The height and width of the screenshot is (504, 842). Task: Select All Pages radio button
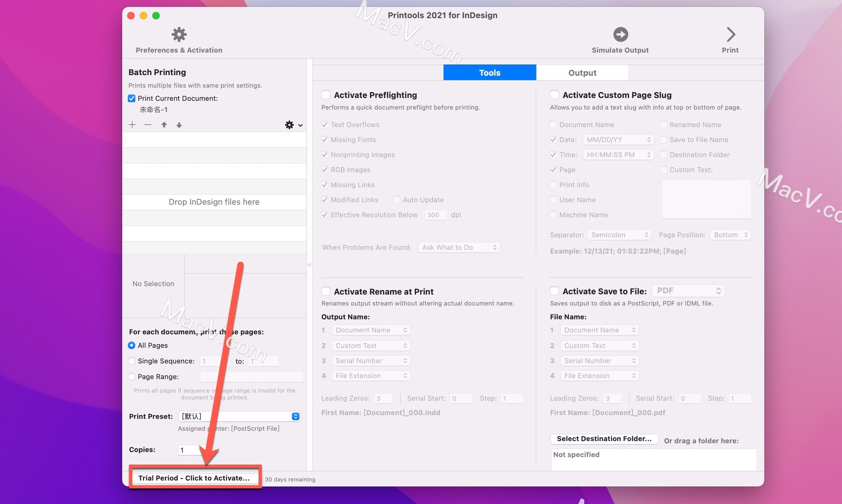click(132, 345)
